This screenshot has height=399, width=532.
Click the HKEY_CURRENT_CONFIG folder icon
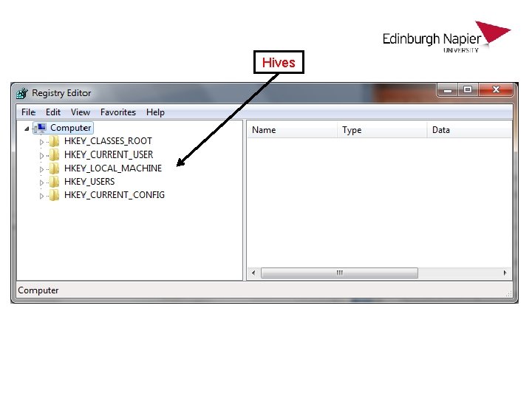pyautogui.click(x=54, y=195)
